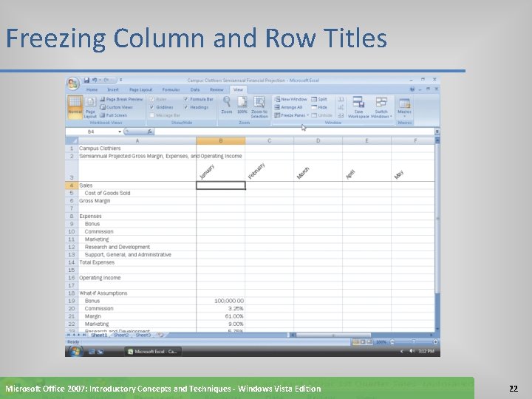Click Microsoft Excel Help icon

[412, 89]
